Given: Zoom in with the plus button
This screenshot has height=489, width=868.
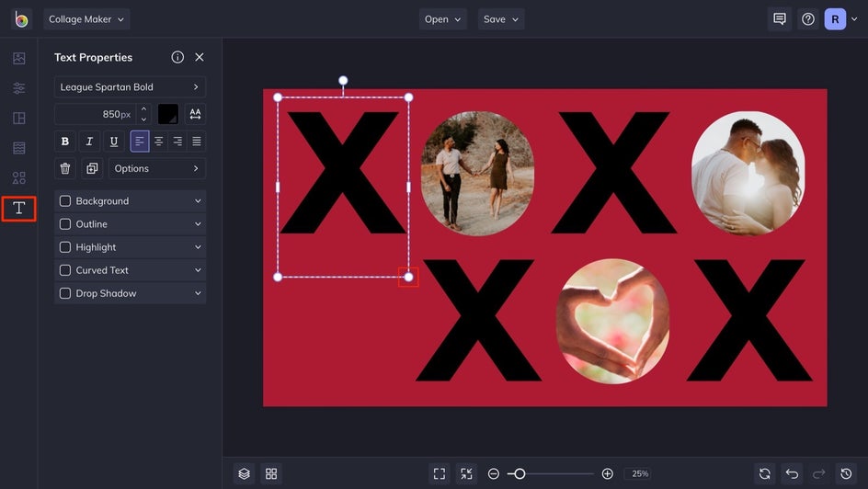Looking at the screenshot, I should coord(607,473).
